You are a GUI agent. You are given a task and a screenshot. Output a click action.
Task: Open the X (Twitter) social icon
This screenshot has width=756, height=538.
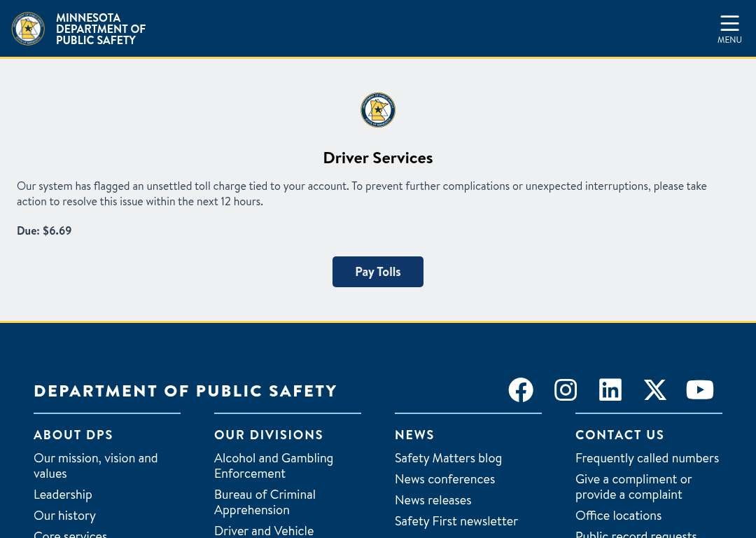pyautogui.click(x=655, y=390)
